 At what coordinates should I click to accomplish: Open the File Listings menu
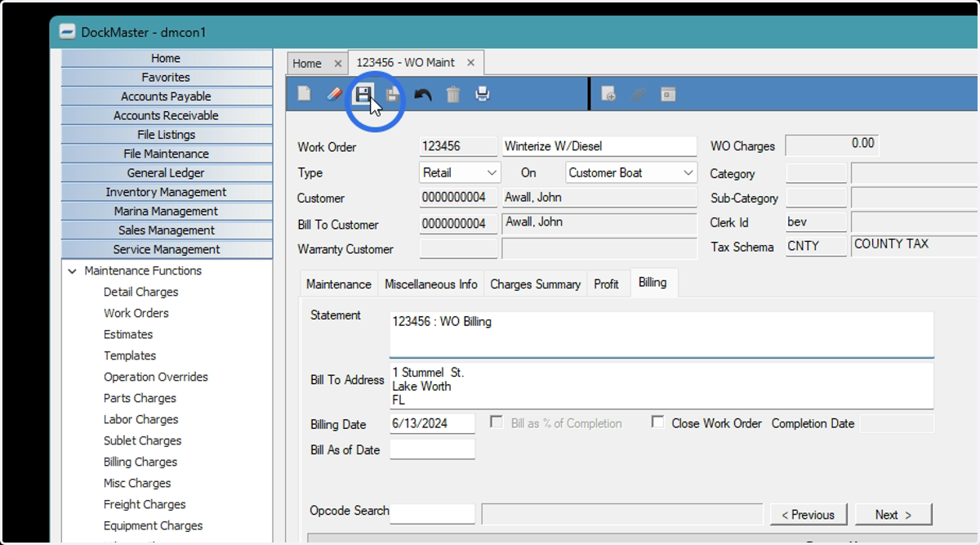[x=167, y=134]
